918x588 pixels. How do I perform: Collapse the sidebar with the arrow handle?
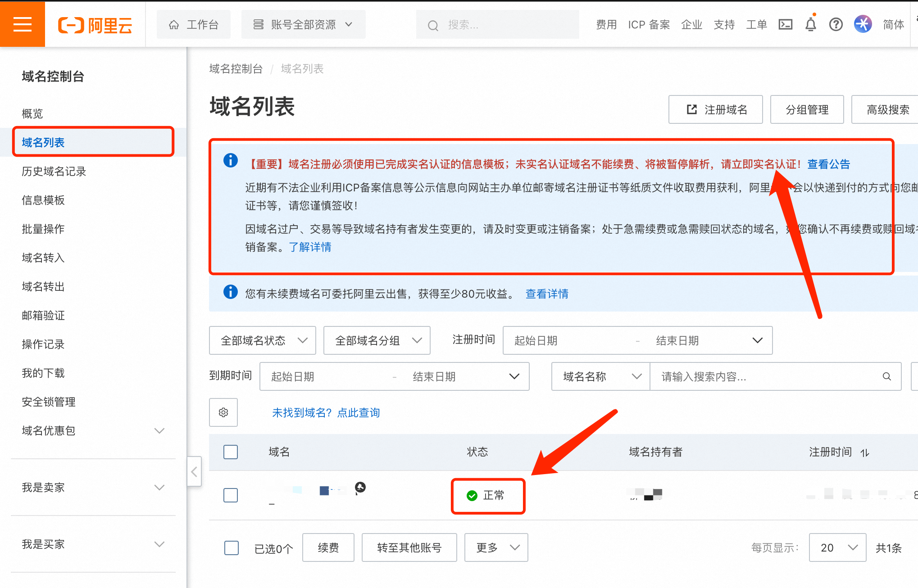[x=194, y=471]
